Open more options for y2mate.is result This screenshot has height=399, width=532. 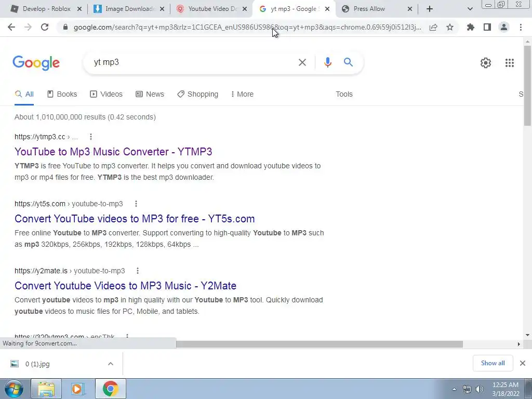coord(137,271)
